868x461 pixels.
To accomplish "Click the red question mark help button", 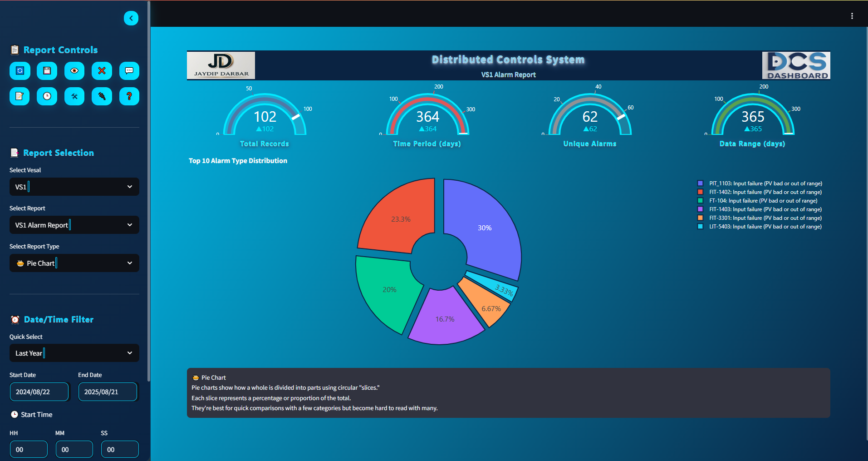I will [x=129, y=96].
